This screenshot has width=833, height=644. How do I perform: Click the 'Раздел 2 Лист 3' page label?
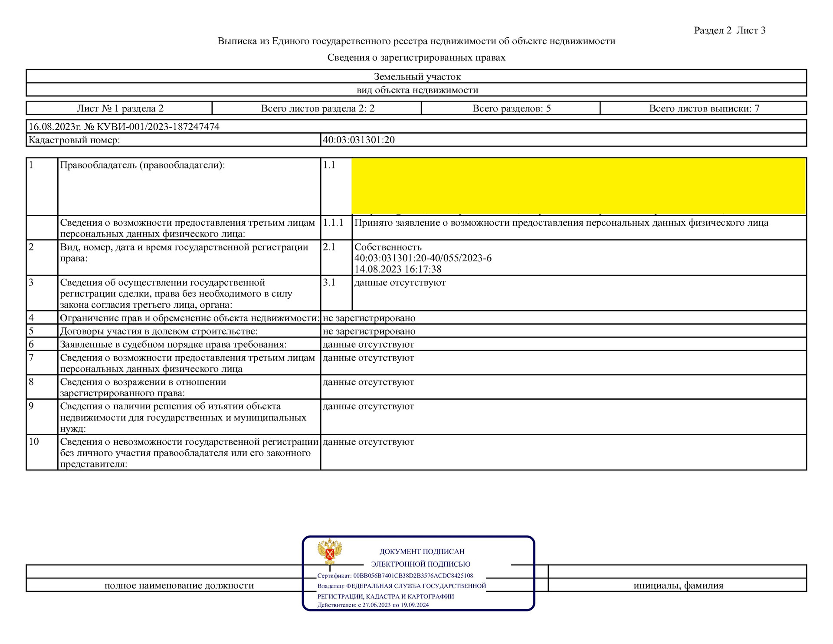pos(729,30)
